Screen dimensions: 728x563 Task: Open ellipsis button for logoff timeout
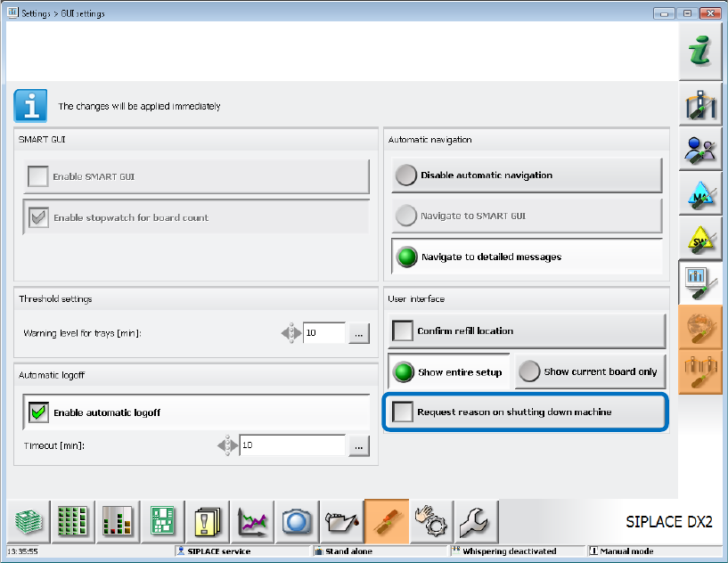(359, 445)
